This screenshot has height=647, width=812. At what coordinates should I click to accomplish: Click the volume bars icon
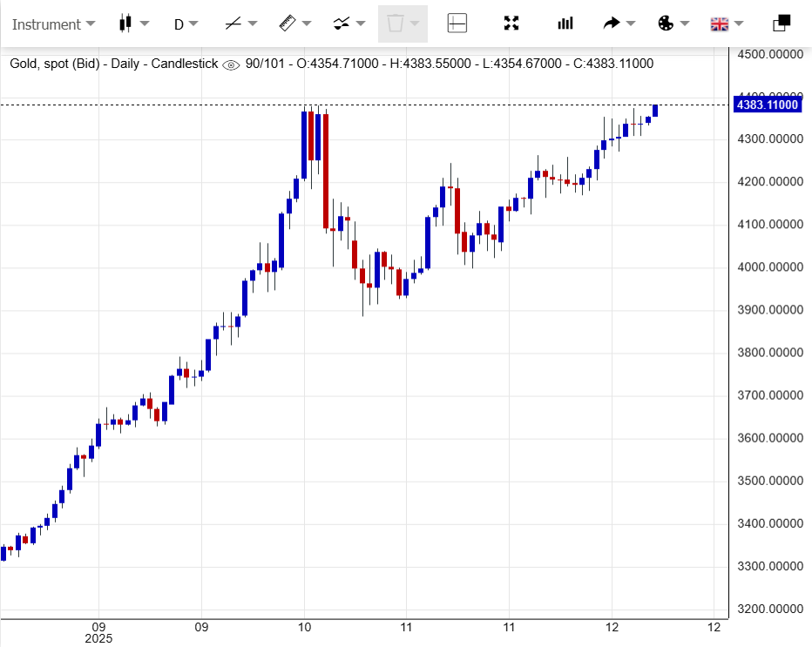[565, 24]
